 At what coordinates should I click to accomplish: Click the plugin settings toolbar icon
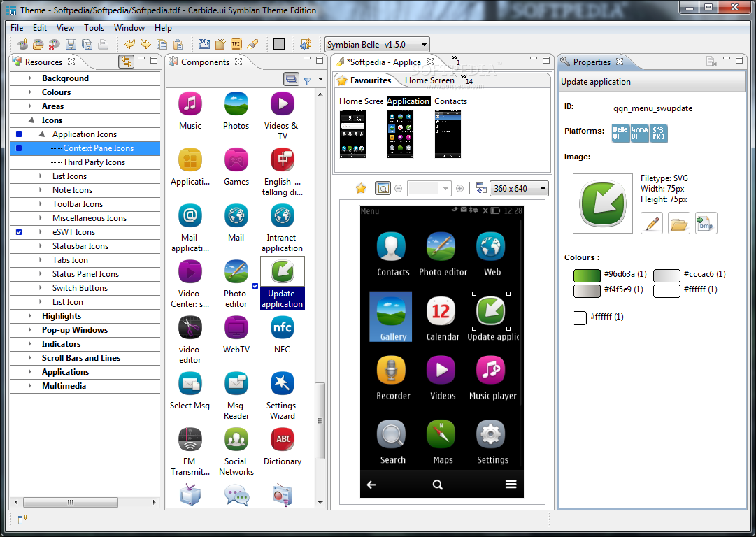tap(305, 44)
